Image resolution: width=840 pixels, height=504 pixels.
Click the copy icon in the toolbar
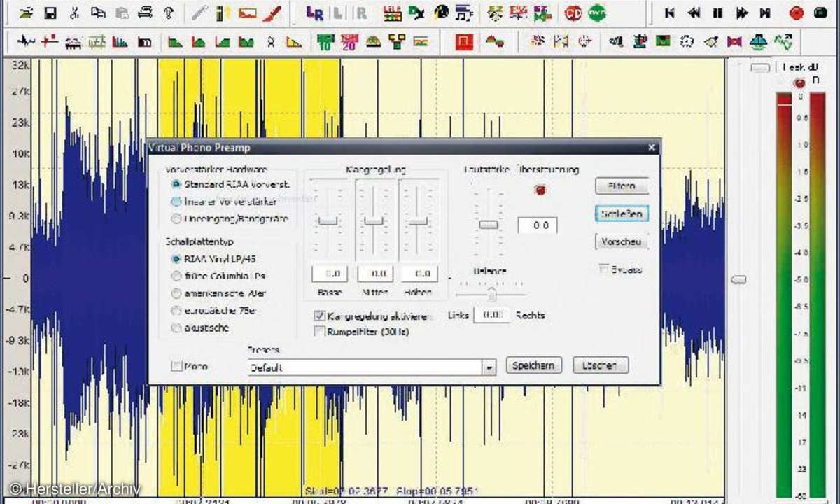click(98, 13)
